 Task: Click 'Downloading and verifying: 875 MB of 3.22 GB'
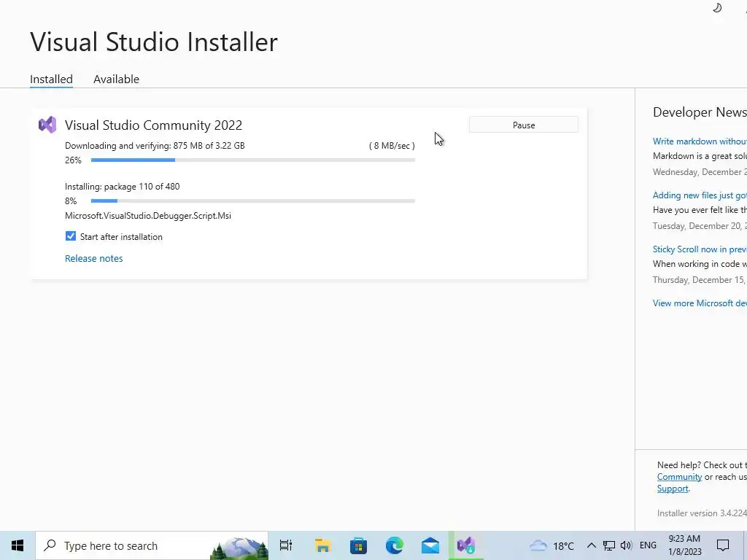click(155, 146)
